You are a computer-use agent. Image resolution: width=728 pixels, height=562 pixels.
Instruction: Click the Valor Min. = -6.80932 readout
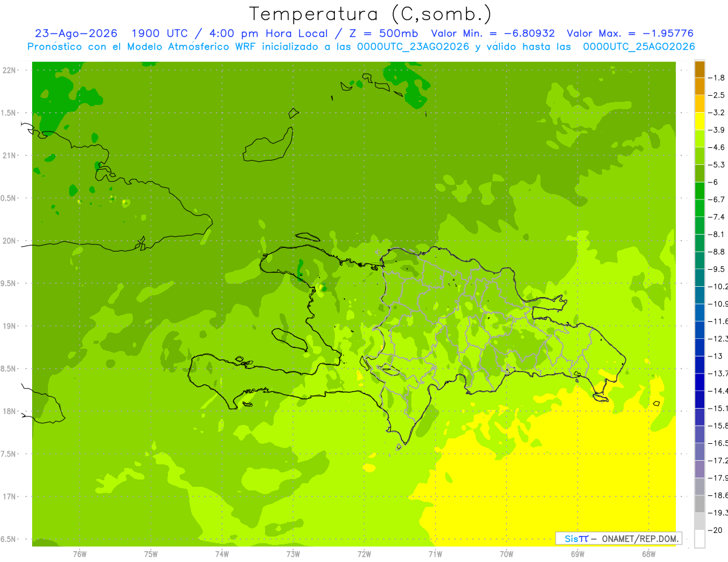click(x=493, y=34)
